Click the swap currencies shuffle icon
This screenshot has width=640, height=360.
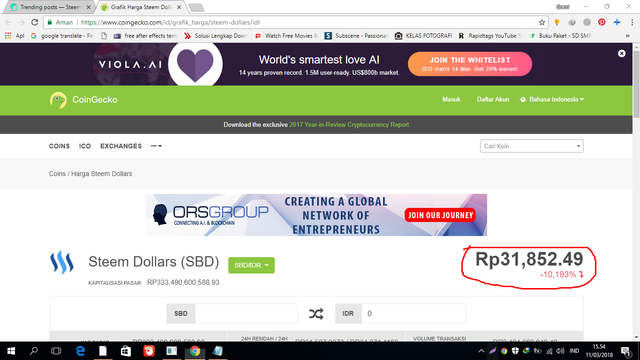316,314
